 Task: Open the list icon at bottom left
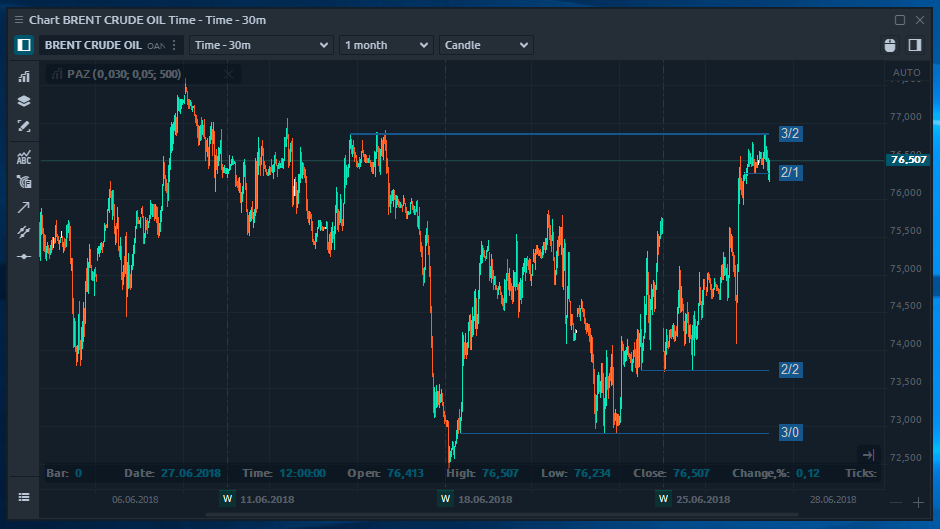pyautogui.click(x=24, y=497)
